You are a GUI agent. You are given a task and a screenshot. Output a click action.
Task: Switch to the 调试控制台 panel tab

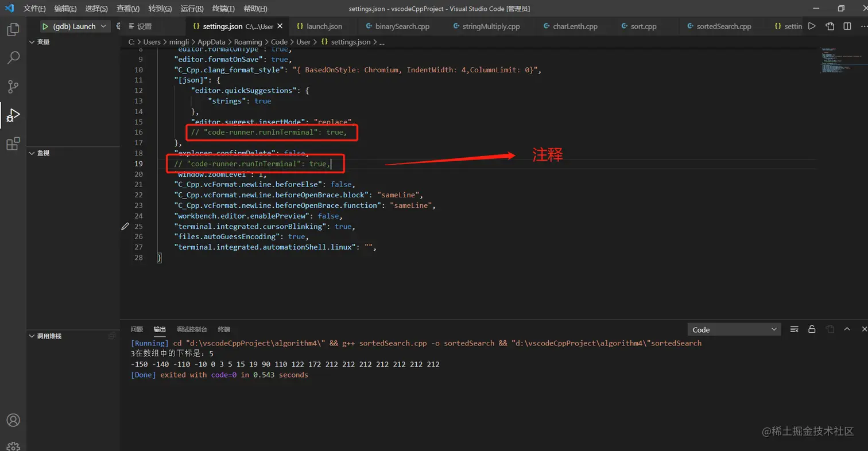click(192, 329)
